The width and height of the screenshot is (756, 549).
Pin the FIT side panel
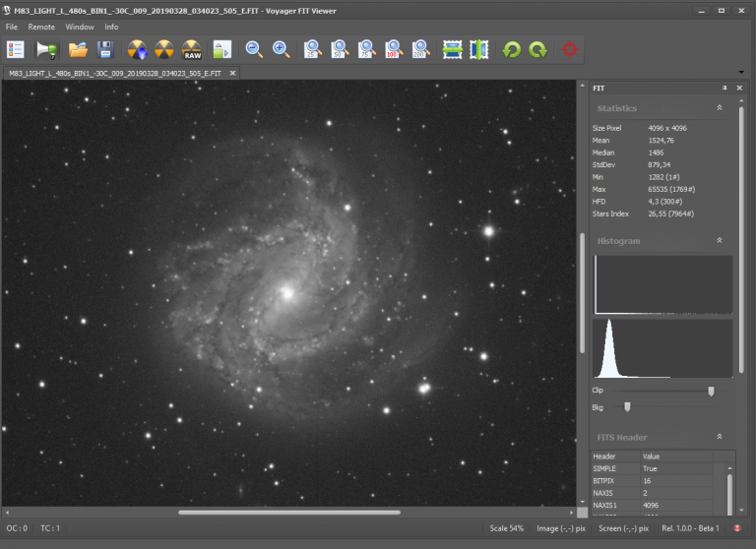(724, 88)
